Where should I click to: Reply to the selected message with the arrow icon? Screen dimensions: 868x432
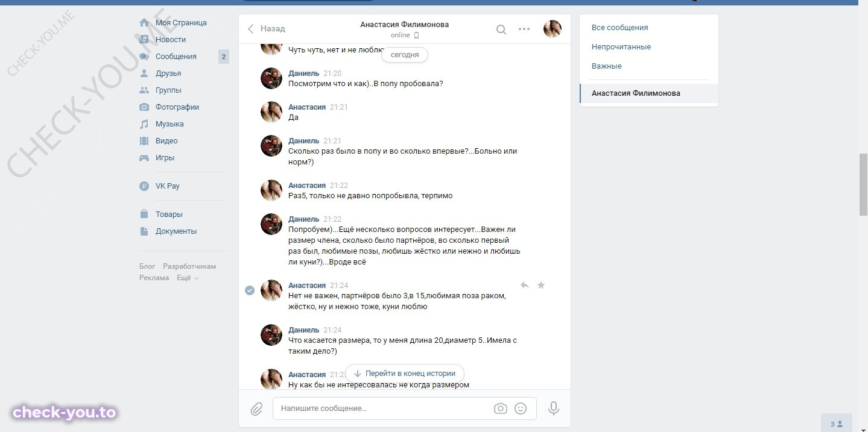(525, 285)
